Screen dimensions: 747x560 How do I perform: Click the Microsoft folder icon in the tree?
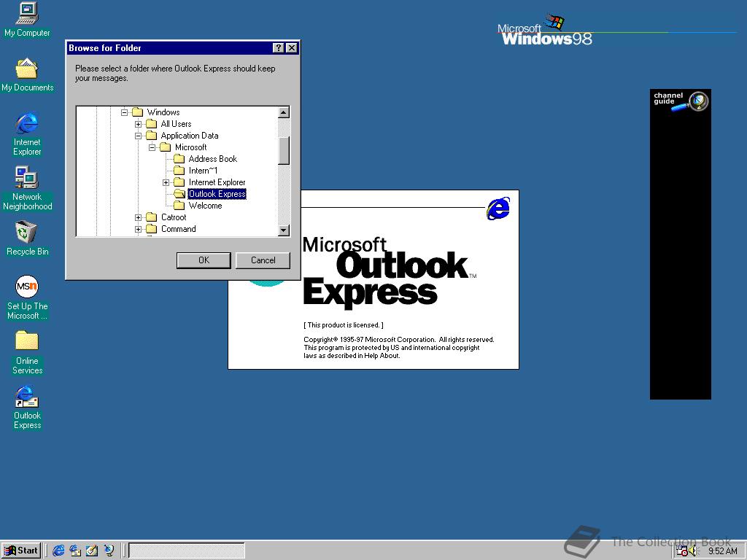(x=166, y=147)
